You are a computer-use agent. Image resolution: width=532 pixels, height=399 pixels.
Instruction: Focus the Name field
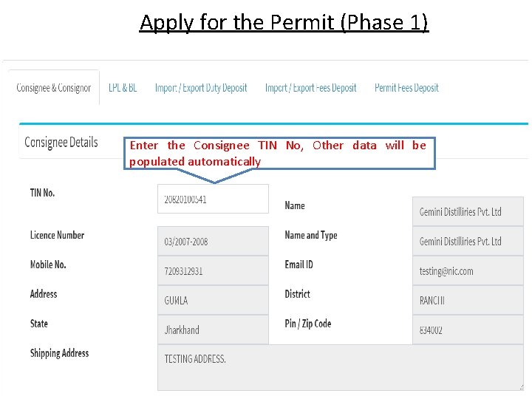[x=467, y=211]
